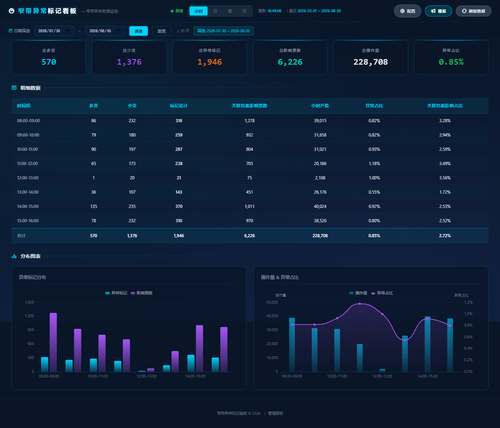The image size is (500, 428).
Task: Sort by the third column header (少货)
Action: (132, 106)
